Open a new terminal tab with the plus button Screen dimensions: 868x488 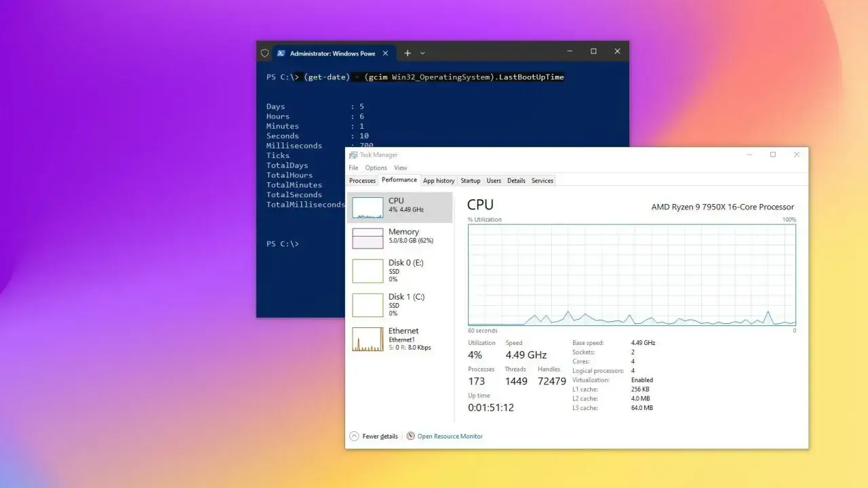coord(408,53)
